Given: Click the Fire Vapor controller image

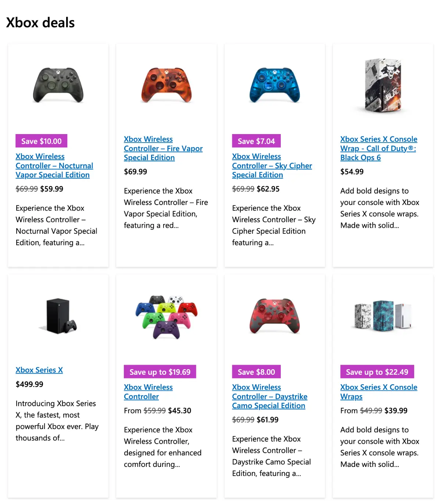Looking at the screenshot, I should tap(166, 85).
